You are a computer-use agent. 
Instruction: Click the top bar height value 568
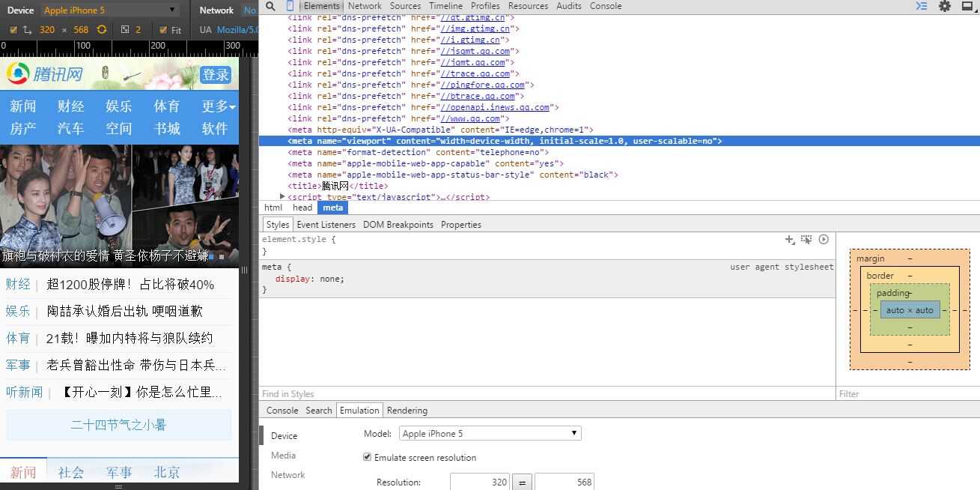81,30
